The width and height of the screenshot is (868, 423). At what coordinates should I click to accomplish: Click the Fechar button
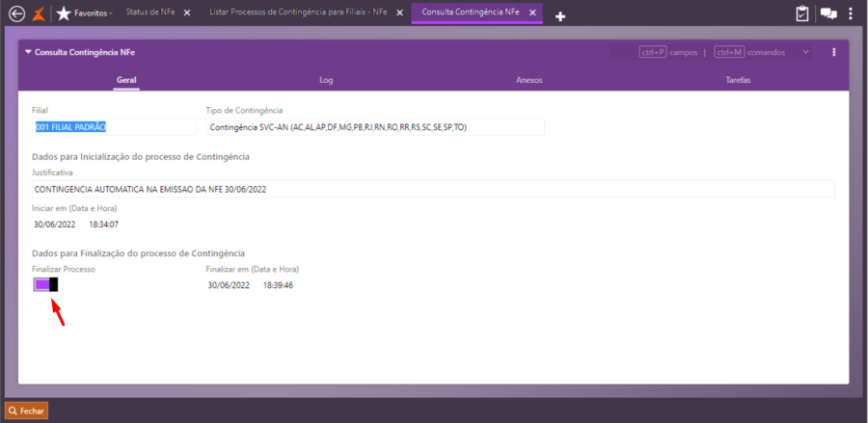click(x=27, y=410)
